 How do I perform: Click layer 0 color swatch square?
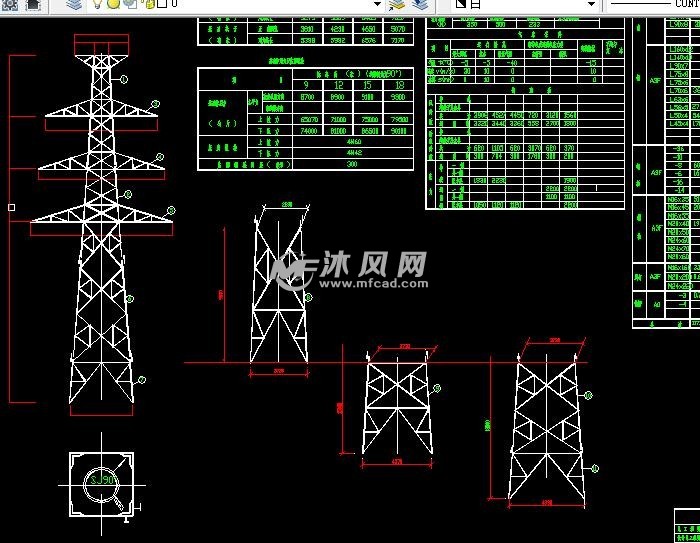click(x=160, y=4)
